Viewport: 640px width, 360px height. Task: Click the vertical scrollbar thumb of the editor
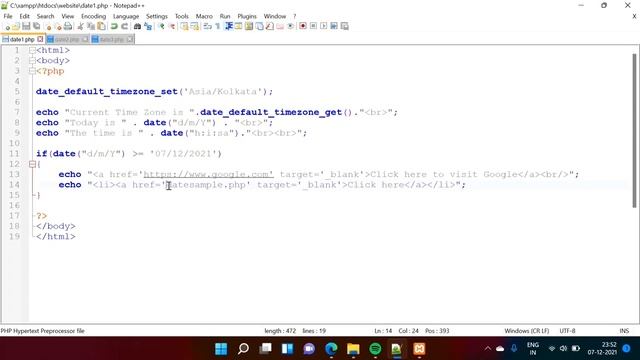point(634,131)
